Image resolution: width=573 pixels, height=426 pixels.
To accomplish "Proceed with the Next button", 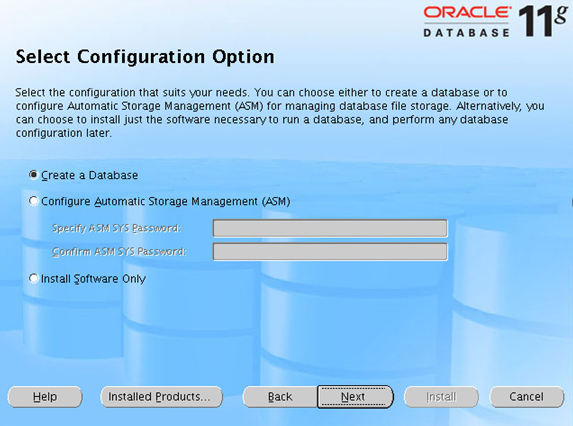I will pos(355,397).
